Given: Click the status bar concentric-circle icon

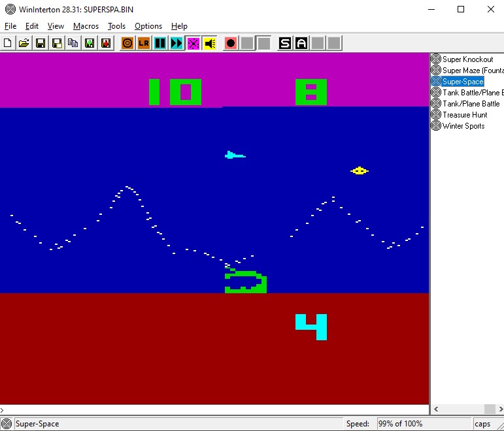Looking at the screenshot, I should pos(7,424).
